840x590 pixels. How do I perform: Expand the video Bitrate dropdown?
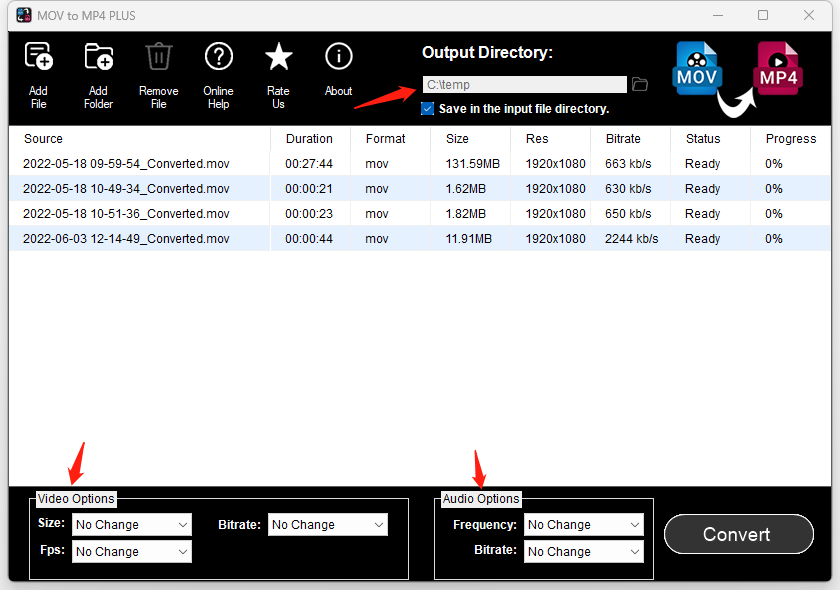(x=327, y=524)
